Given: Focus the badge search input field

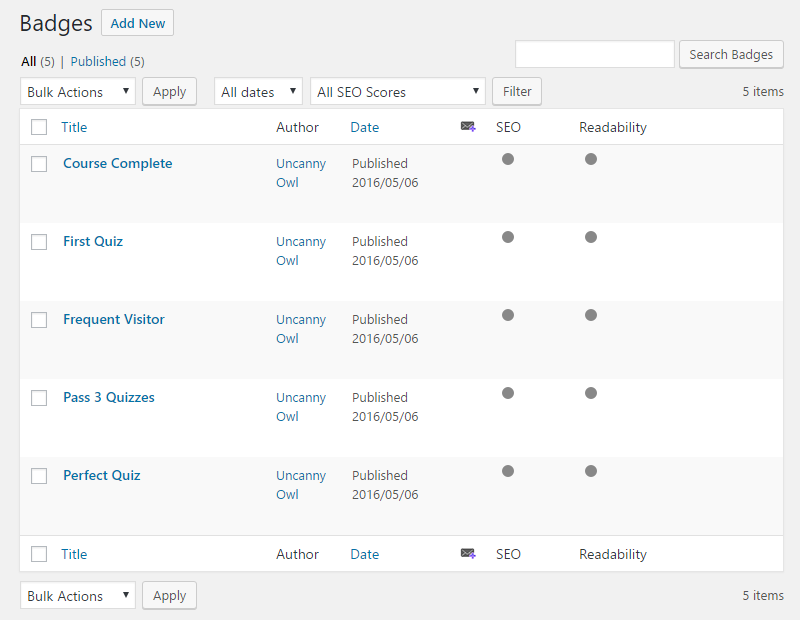Looking at the screenshot, I should point(594,54).
